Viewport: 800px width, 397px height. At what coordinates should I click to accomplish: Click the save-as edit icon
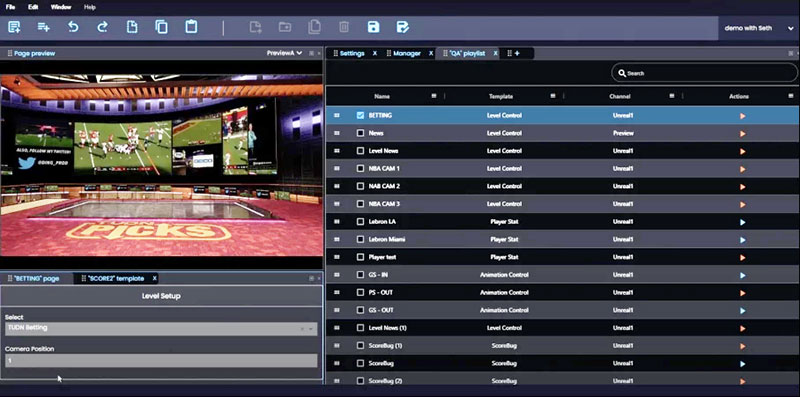point(403,27)
